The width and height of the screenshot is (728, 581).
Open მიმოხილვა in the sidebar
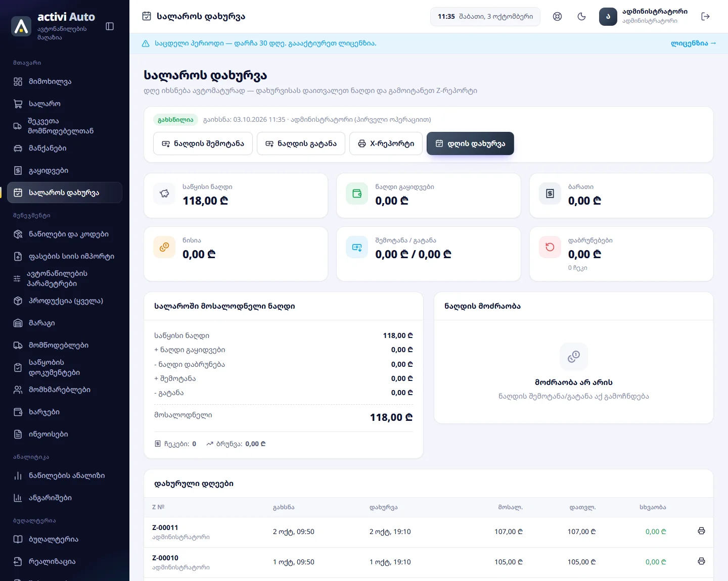pos(65,81)
